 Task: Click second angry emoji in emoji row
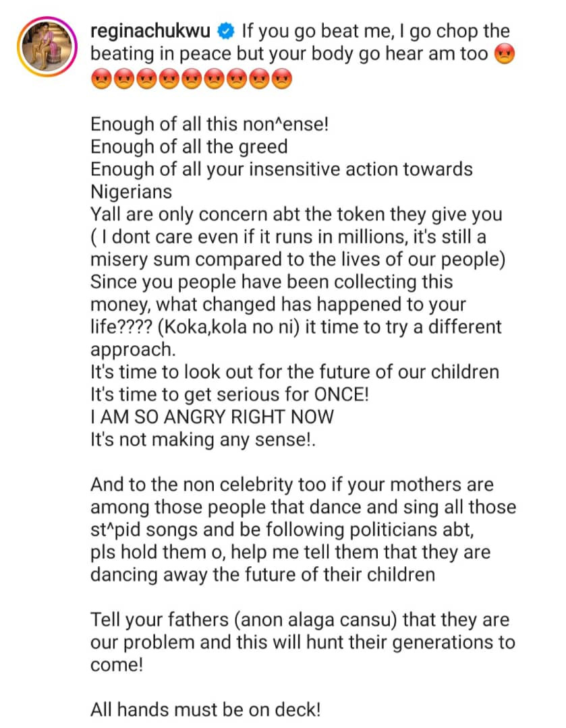[123, 78]
